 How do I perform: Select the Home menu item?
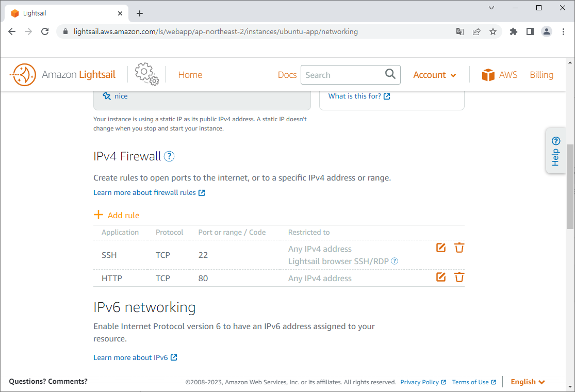click(x=190, y=74)
